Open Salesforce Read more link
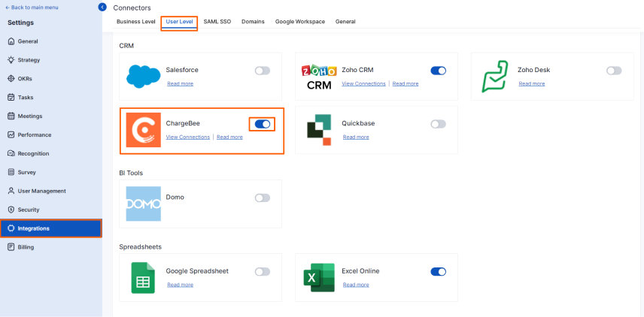 [x=180, y=83]
